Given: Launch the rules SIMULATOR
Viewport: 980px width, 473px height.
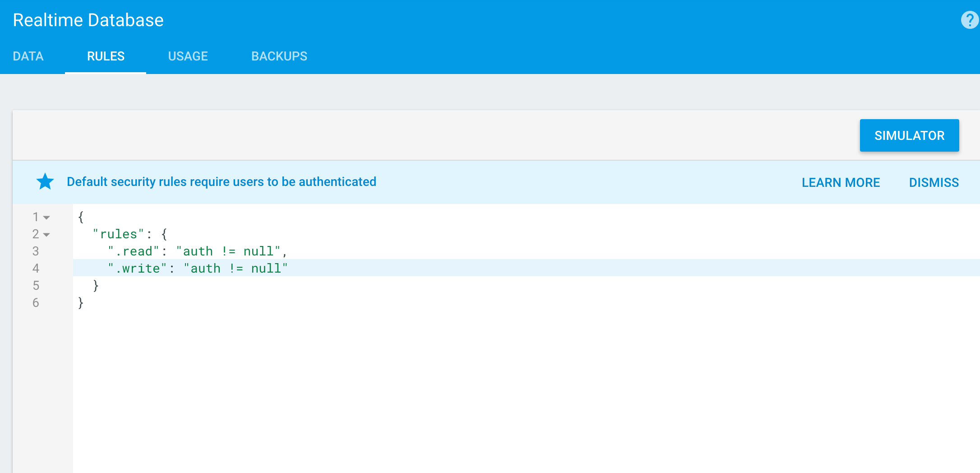Looking at the screenshot, I should tap(909, 135).
